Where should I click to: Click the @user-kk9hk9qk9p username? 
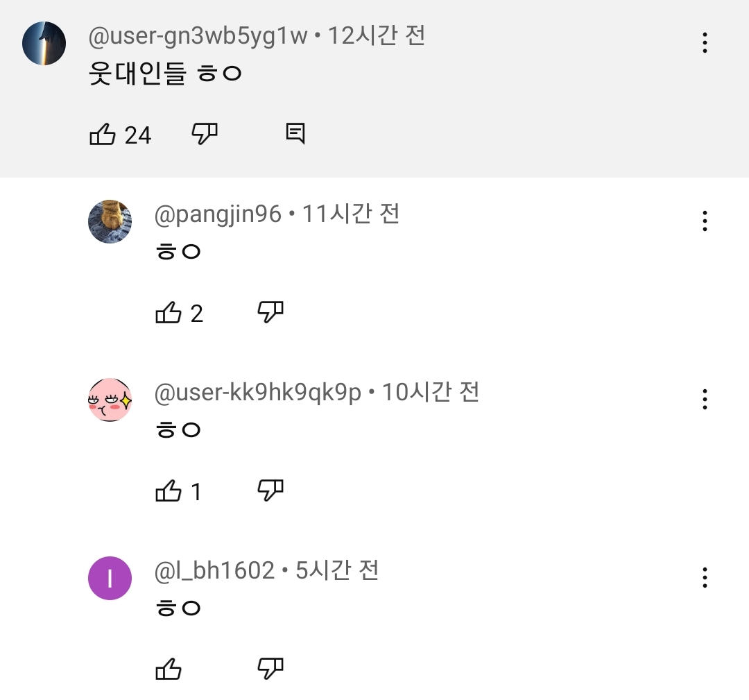pos(257,393)
